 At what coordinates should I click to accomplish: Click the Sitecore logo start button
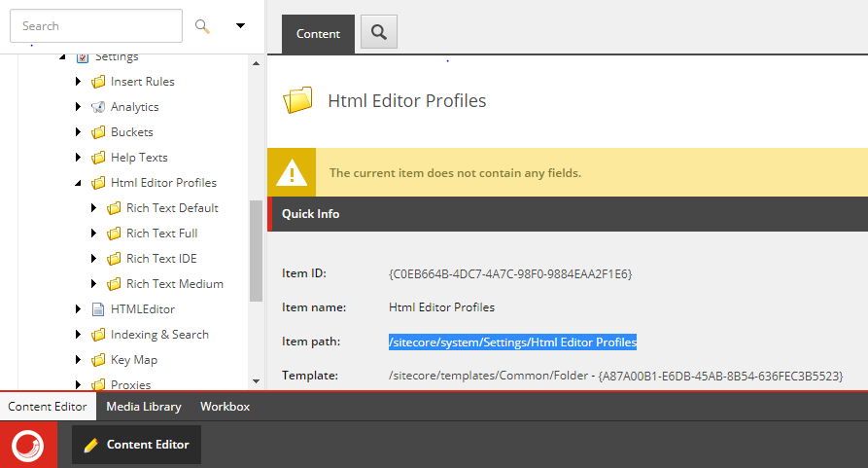(28, 445)
